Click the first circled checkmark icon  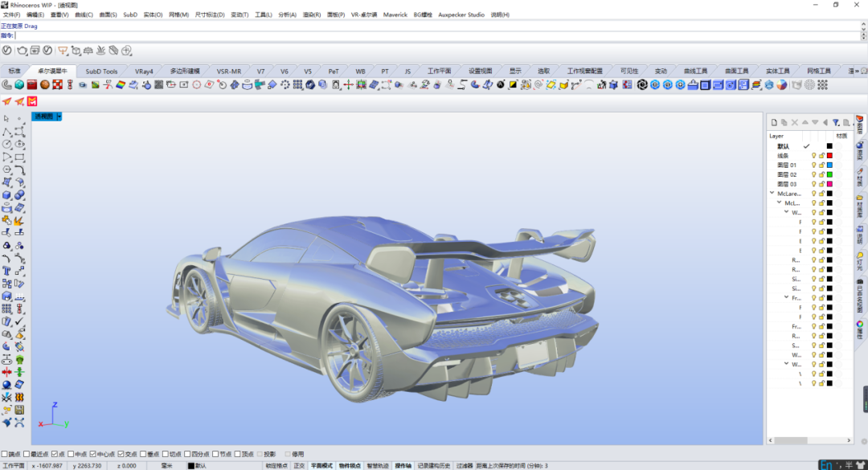(x=6, y=51)
